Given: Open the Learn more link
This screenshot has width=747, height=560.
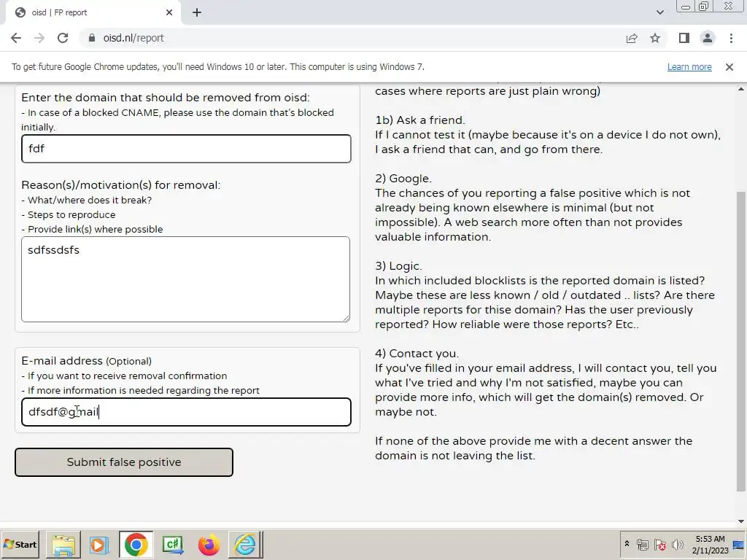Looking at the screenshot, I should [689, 67].
